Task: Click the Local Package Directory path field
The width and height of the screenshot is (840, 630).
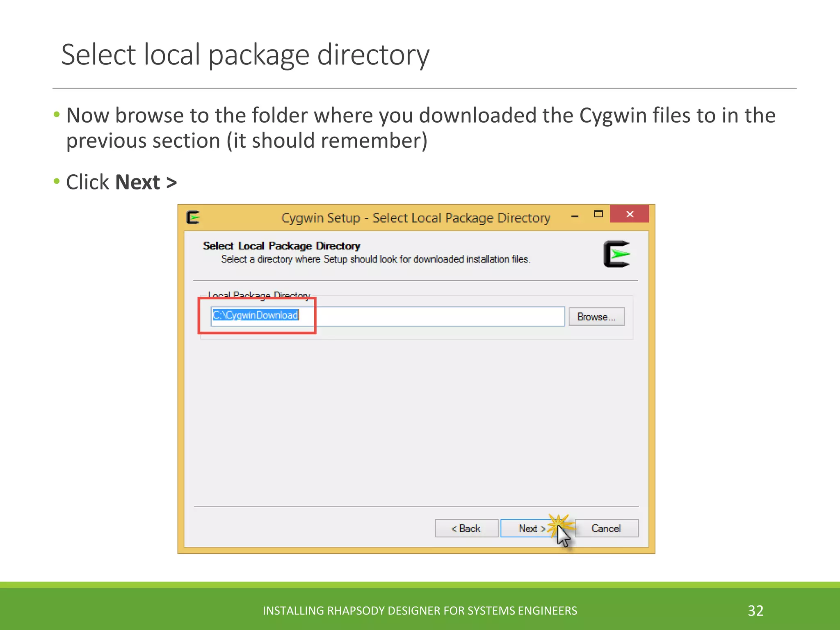Action: pos(388,316)
